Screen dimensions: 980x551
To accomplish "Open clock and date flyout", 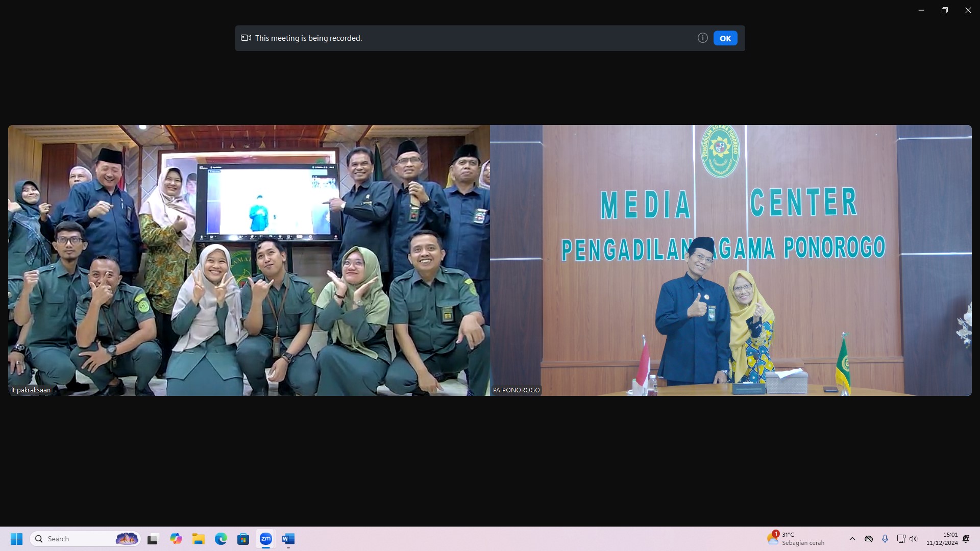I will click(942, 539).
